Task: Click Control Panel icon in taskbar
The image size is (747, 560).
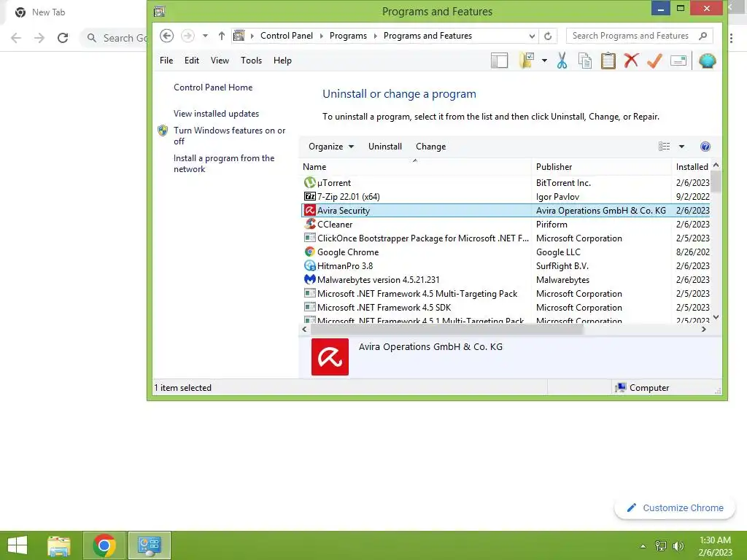Action: (150, 545)
